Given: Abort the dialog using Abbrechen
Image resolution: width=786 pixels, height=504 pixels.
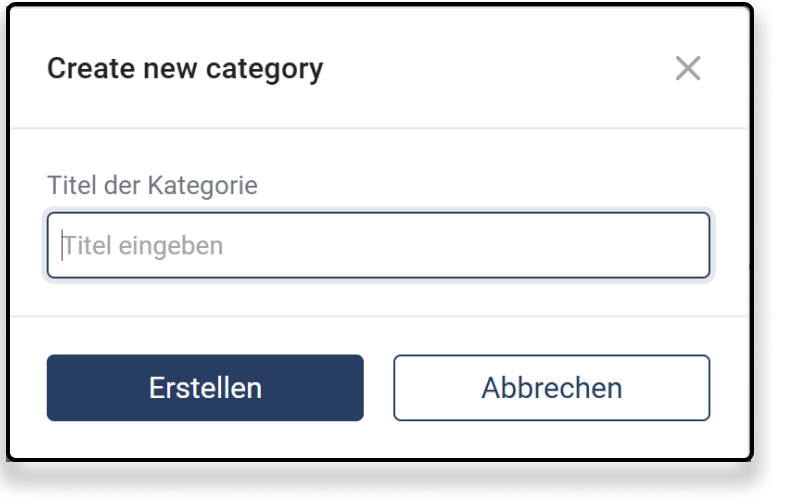Looking at the screenshot, I should (x=551, y=388).
